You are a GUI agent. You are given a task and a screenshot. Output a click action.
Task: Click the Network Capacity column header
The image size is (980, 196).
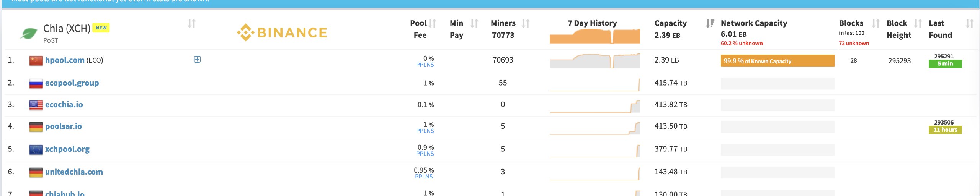click(754, 23)
